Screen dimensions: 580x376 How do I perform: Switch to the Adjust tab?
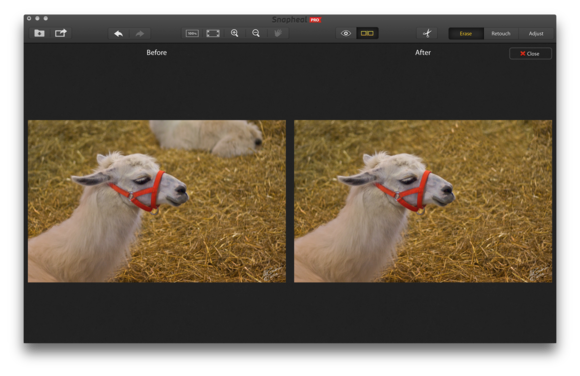[536, 34]
